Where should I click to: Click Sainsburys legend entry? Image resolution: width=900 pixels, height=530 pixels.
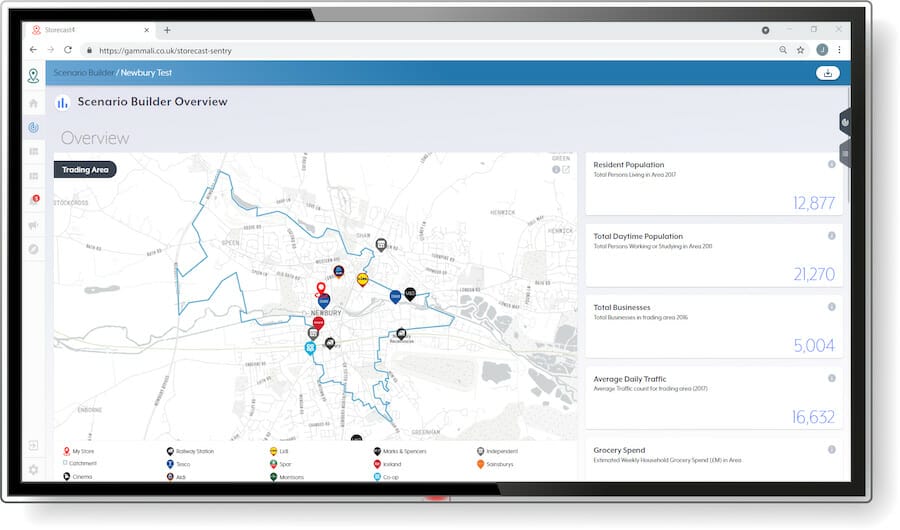pos(495,464)
